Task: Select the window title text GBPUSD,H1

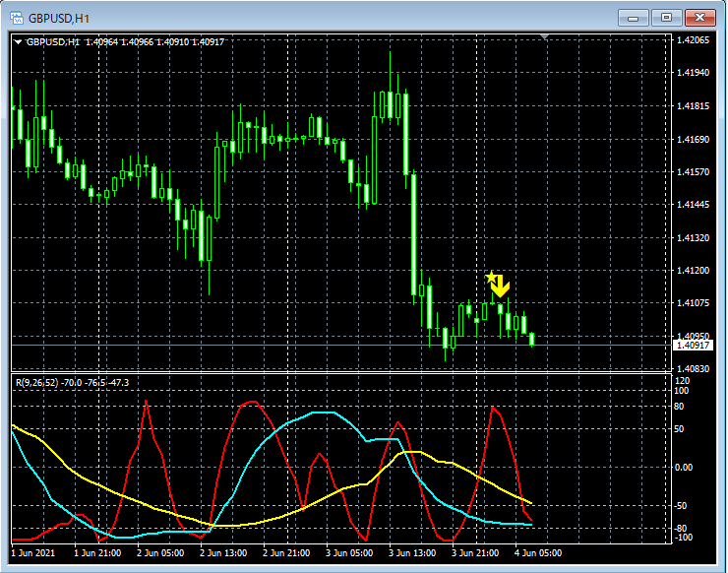Action: 59,19
